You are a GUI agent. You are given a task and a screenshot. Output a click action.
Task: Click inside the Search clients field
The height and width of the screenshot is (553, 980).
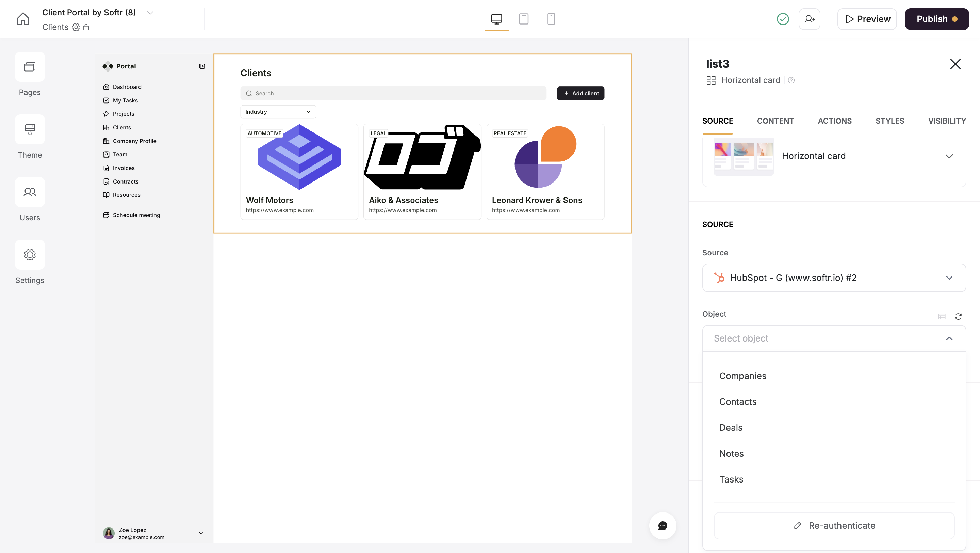pos(393,93)
